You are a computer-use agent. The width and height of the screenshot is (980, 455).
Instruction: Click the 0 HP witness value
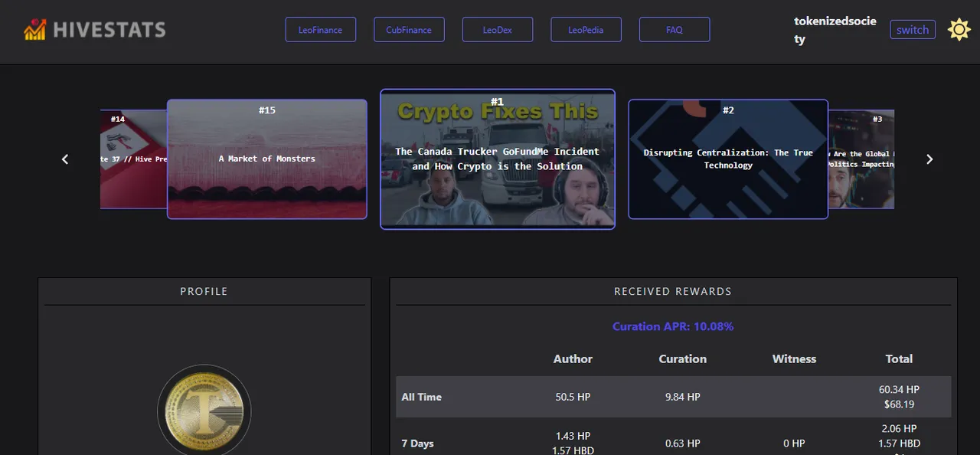(x=794, y=444)
